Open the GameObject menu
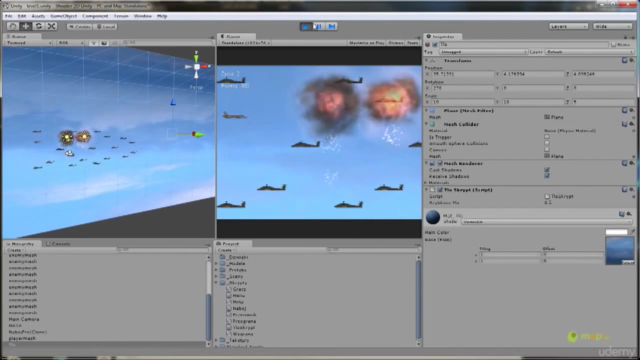 point(63,16)
